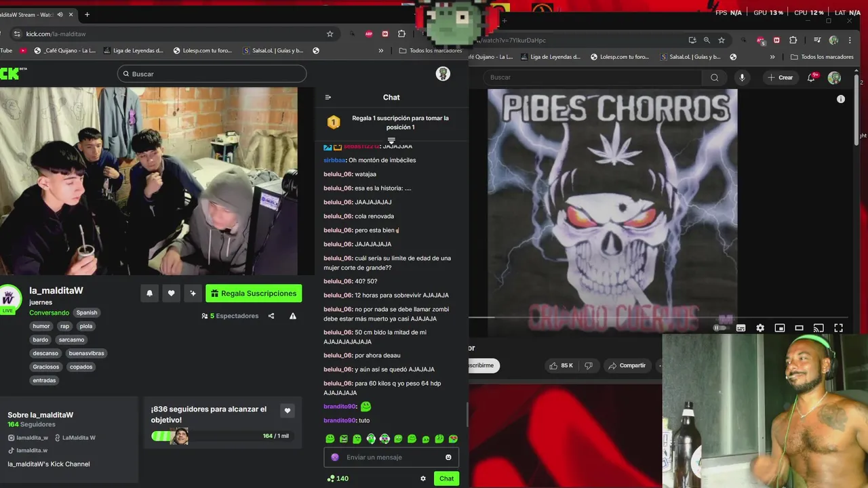
Task: Open the emoji picker in message box
Action: (448, 457)
